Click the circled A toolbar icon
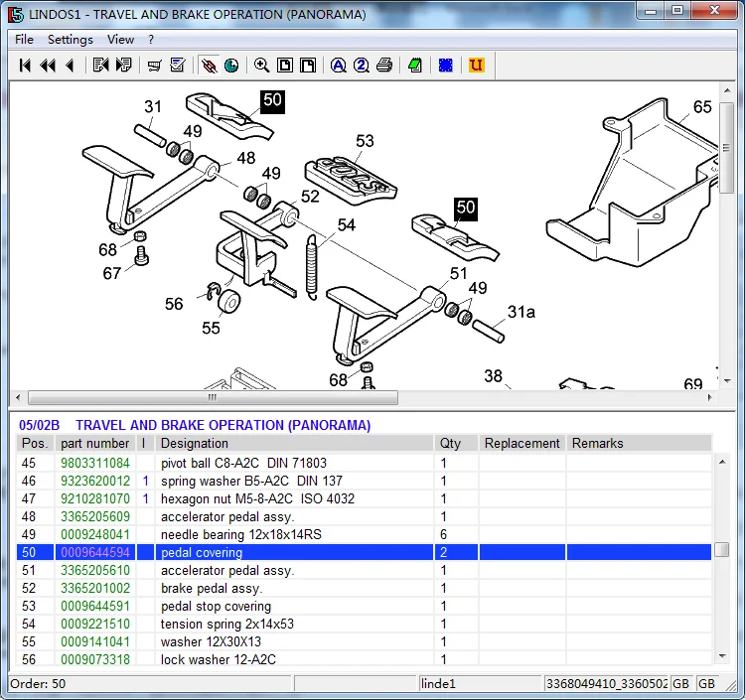 [339, 66]
